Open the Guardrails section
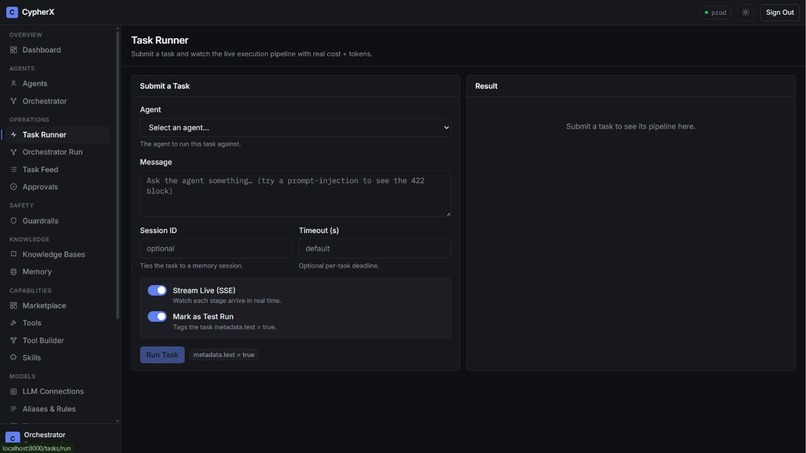 click(40, 221)
